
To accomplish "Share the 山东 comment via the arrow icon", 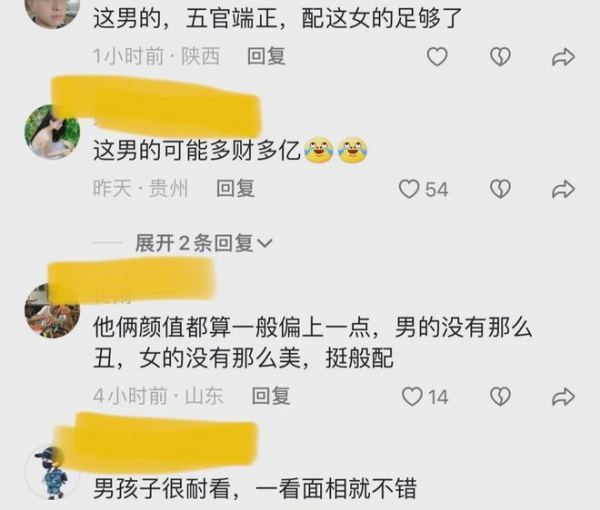I will [563, 396].
